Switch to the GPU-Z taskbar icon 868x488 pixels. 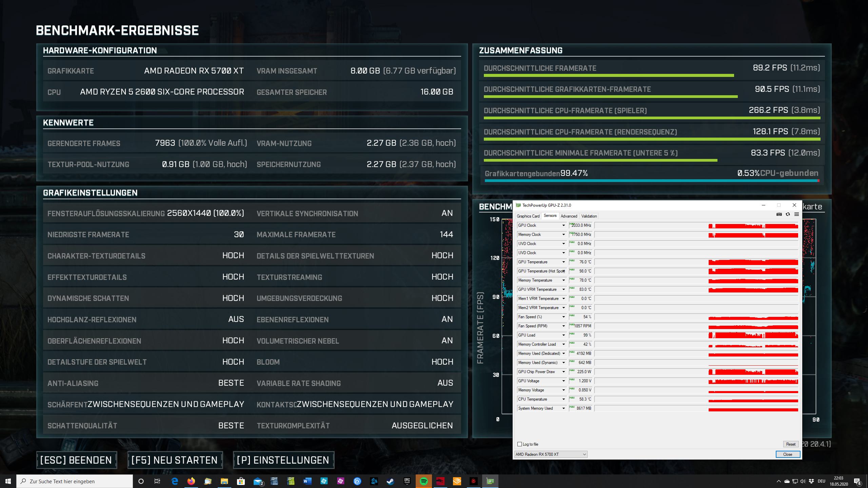(x=490, y=481)
